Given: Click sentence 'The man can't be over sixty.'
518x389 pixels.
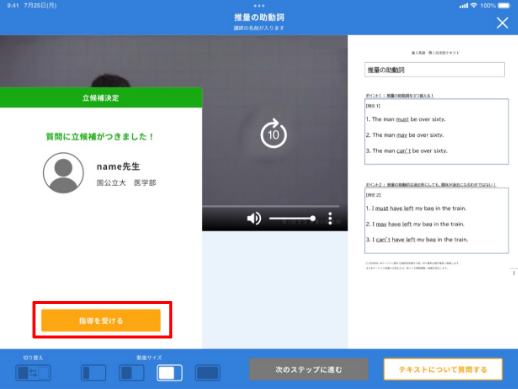Looking at the screenshot, I should tap(407, 151).
